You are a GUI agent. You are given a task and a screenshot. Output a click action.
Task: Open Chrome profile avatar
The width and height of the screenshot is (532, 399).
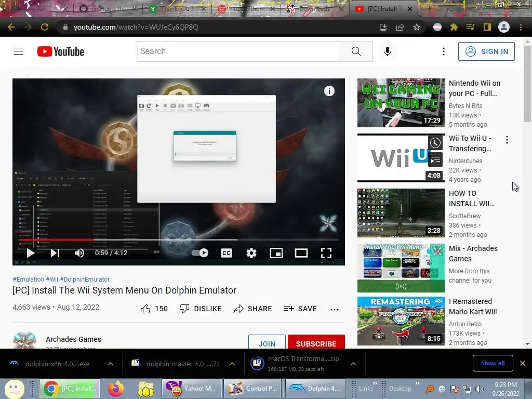pyautogui.click(x=504, y=27)
